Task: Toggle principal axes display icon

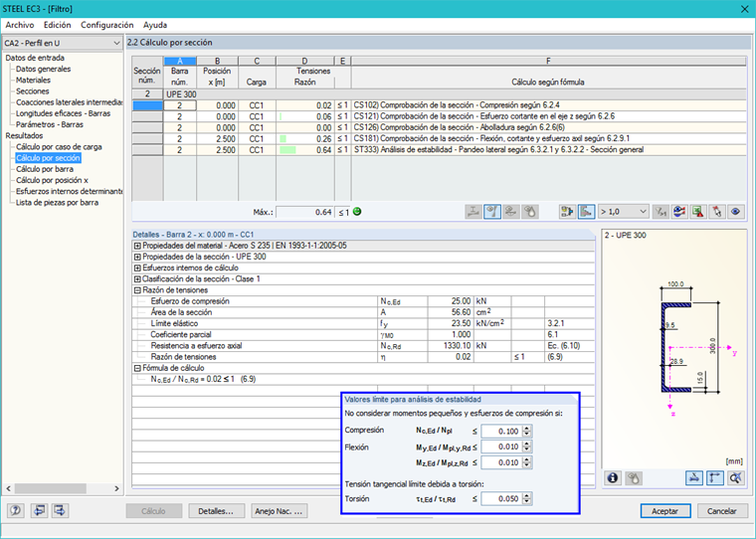Action: coord(714,477)
